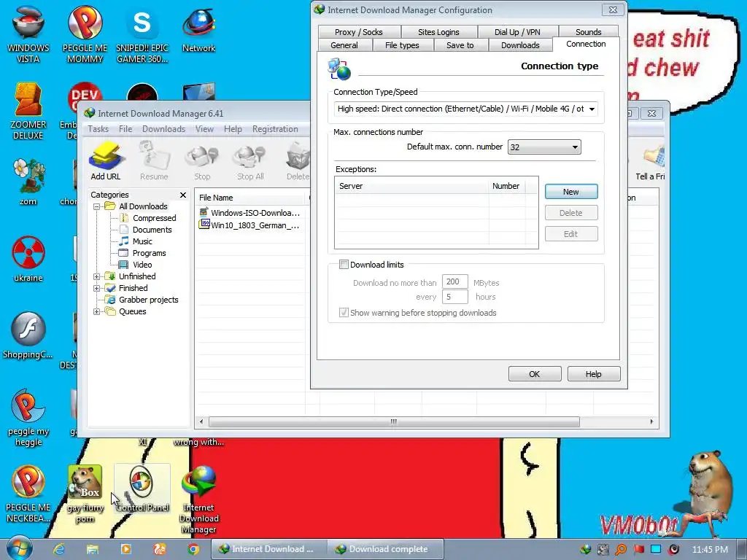Launch Chrome from the taskbar

(193, 549)
